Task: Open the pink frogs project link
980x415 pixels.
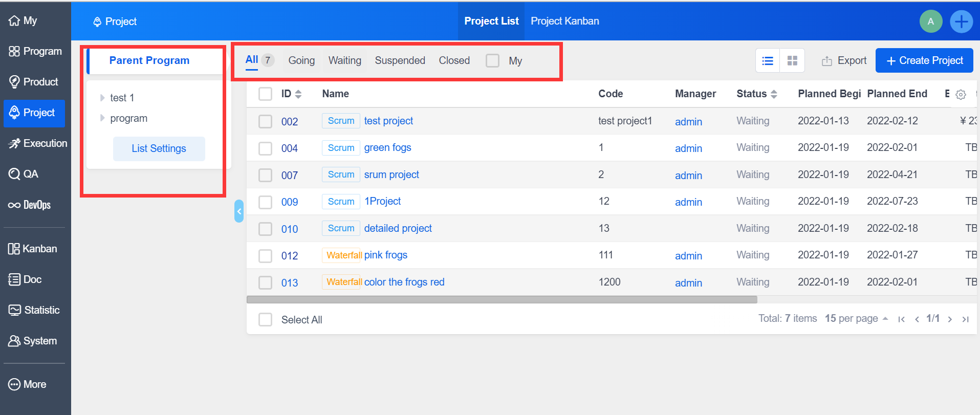Action: [x=385, y=255]
